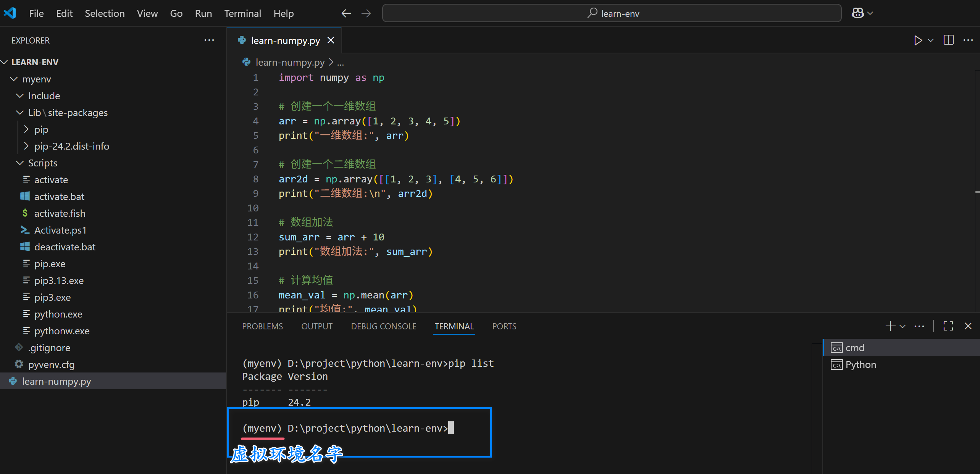Open the Terminal menu
This screenshot has height=474, width=980.
coord(242,13)
